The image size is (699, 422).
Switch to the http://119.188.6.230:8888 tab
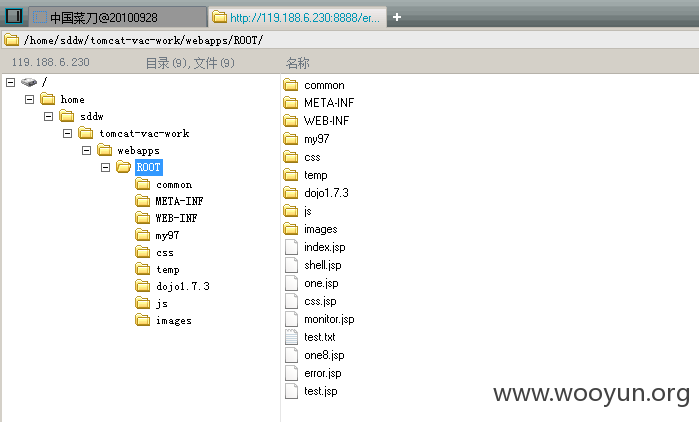[x=297, y=17]
